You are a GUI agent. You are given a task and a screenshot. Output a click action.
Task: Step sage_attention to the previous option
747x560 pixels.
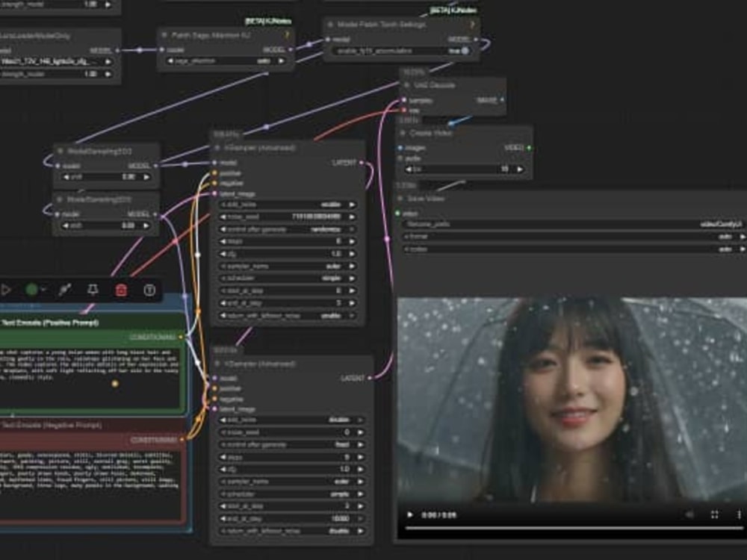click(170, 61)
